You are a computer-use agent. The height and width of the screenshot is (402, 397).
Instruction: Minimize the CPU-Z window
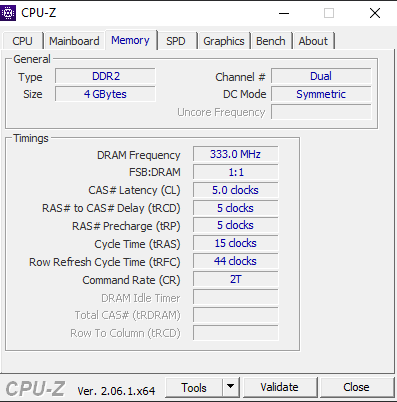click(x=284, y=13)
